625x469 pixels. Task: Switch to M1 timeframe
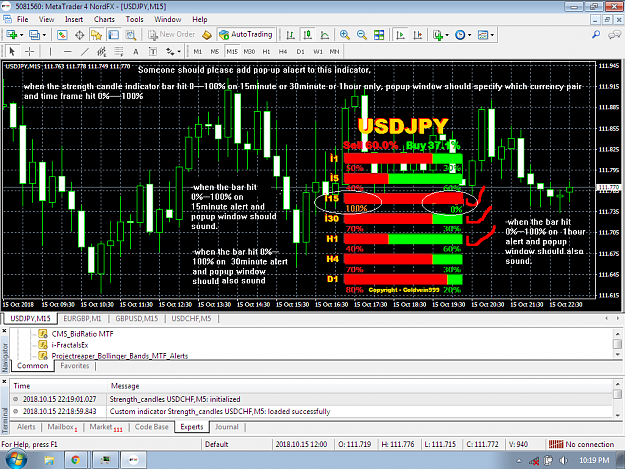pyautogui.click(x=197, y=51)
